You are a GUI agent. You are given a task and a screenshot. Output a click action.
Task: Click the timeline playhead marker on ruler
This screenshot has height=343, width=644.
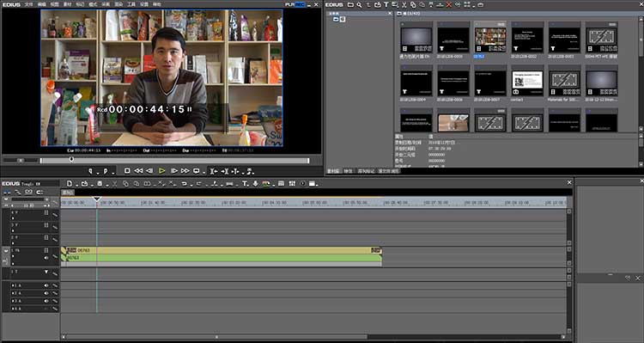96,199
